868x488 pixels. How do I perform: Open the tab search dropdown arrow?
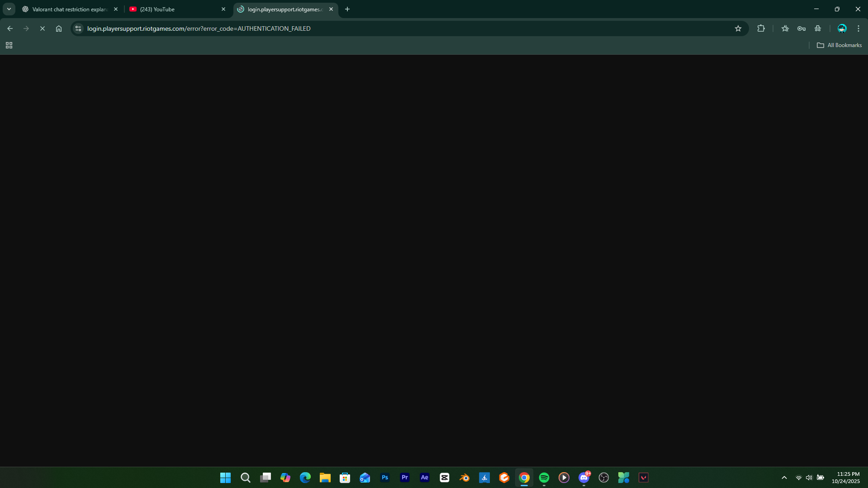coord(9,9)
